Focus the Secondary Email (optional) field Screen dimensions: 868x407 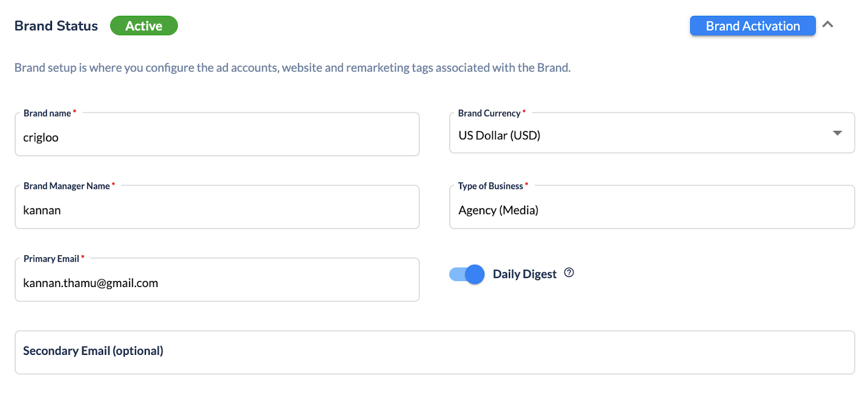[435, 352]
